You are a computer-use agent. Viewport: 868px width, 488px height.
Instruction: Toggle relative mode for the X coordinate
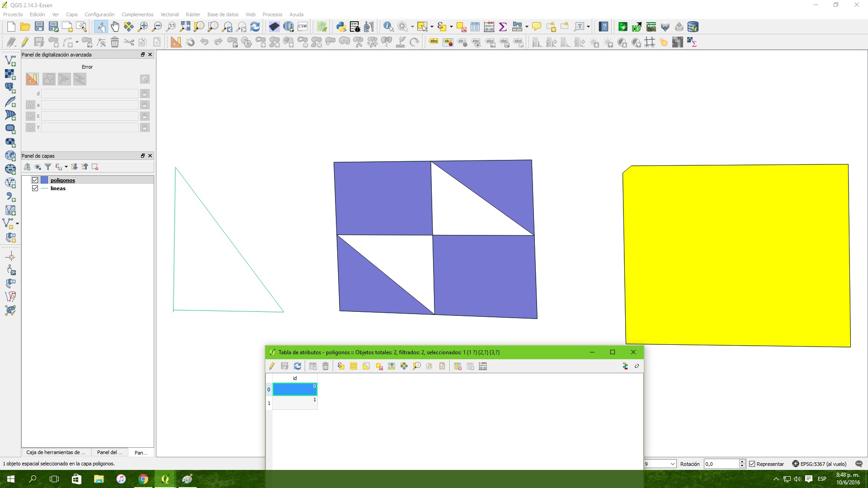point(30,116)
